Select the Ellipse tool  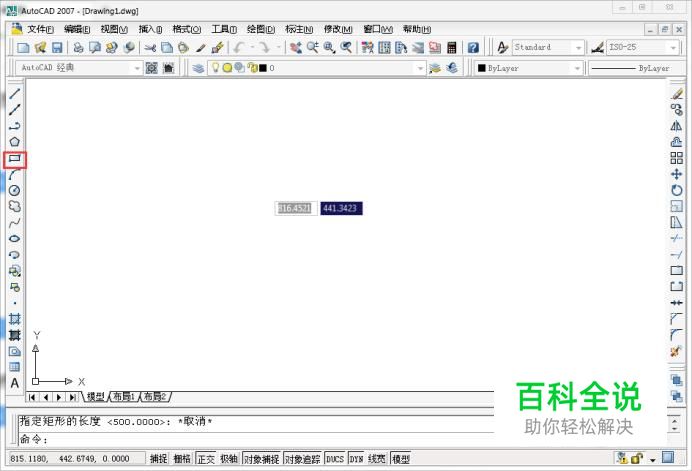click(x=15, y=239)
